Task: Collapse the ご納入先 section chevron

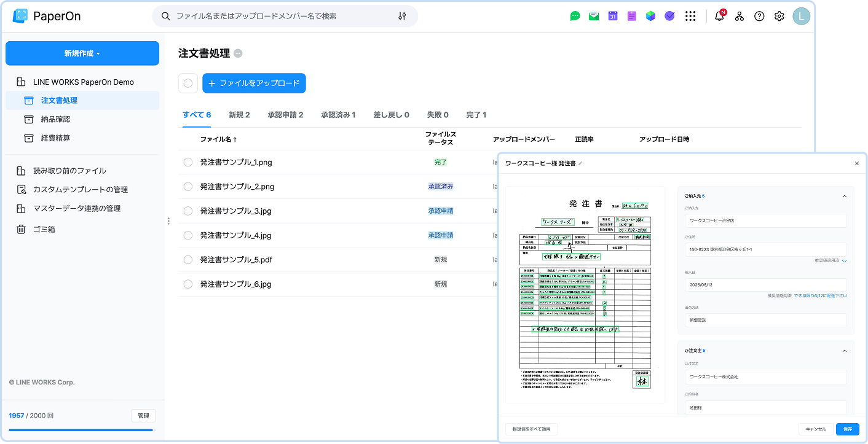Action: click(x=844, y=197)
